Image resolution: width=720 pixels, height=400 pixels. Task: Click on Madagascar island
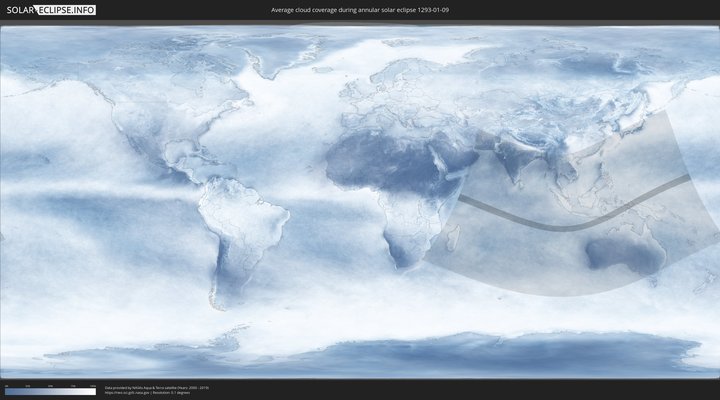pyautogui.click(x=450, y=238)
